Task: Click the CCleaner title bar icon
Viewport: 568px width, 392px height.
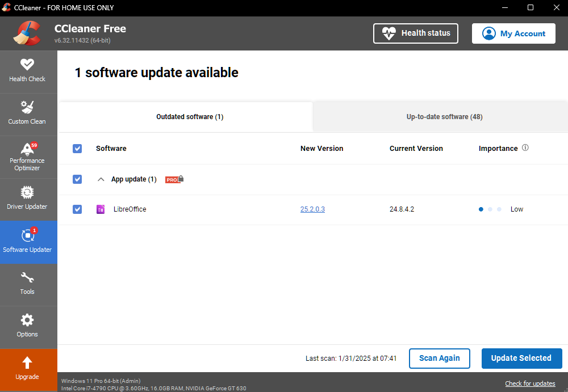Action: click(6, 7)
